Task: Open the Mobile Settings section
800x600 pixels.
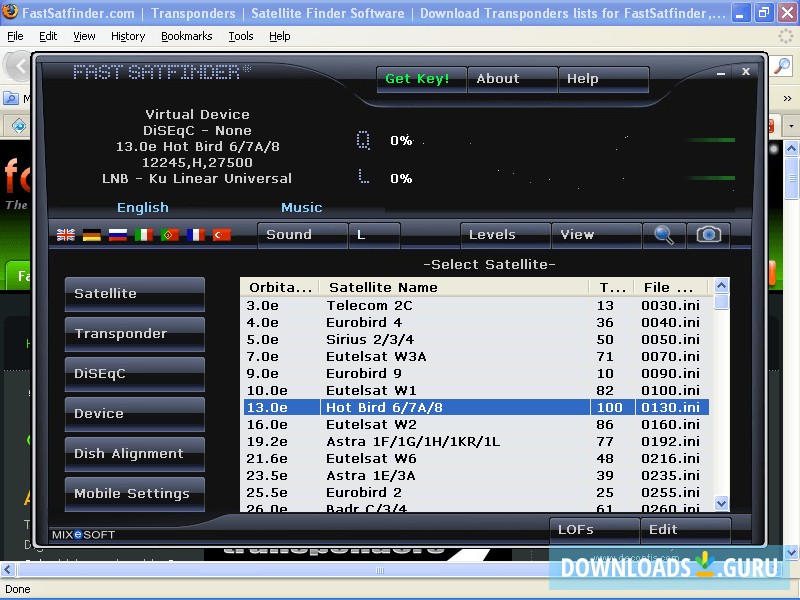Action: click(135, 494)
